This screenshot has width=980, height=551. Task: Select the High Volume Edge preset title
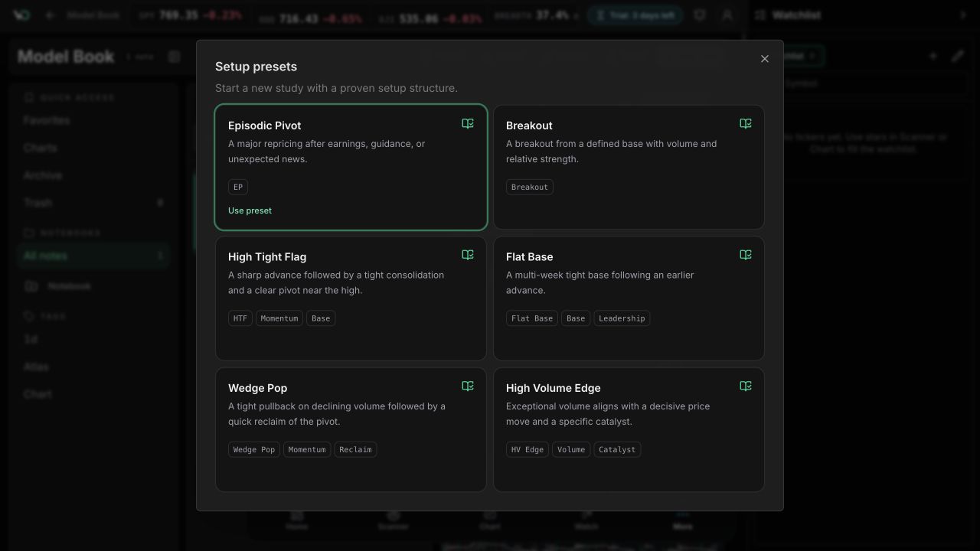coord(553,388)
